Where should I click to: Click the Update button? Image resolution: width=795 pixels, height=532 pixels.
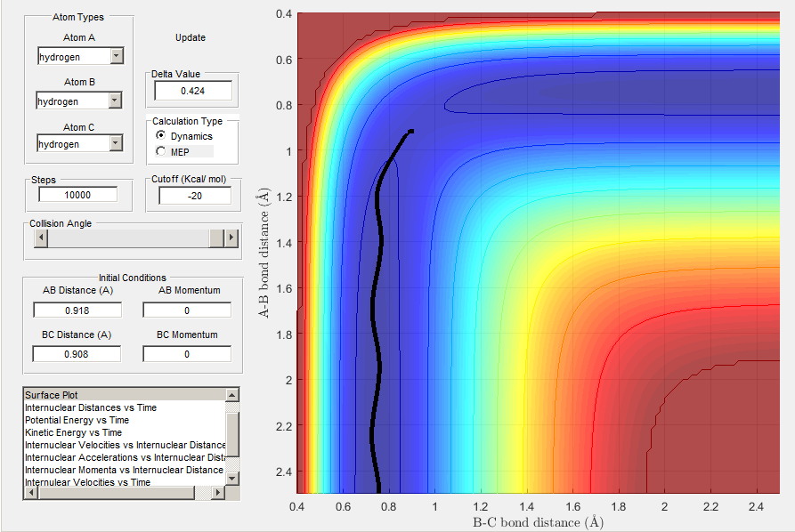coord(191,37)
